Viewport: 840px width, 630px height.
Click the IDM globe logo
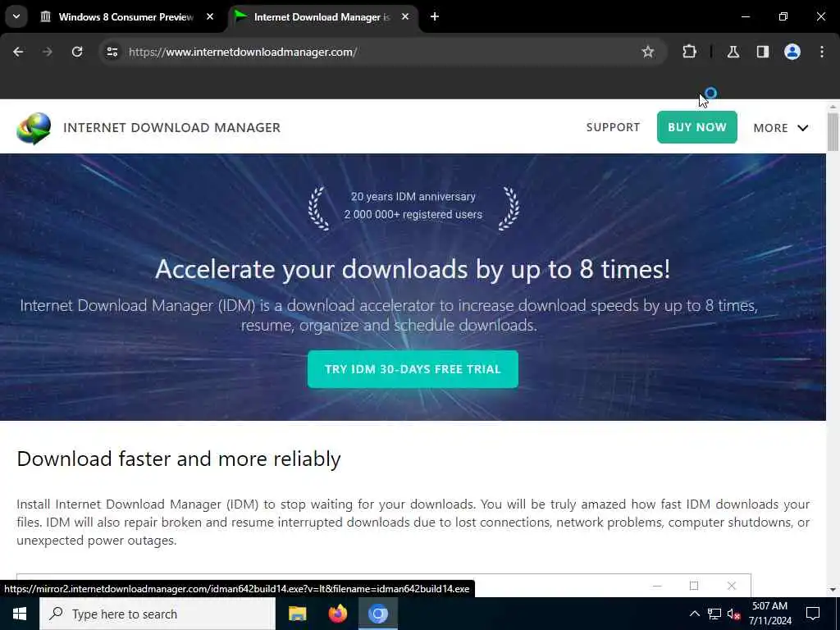coord(34,128)
